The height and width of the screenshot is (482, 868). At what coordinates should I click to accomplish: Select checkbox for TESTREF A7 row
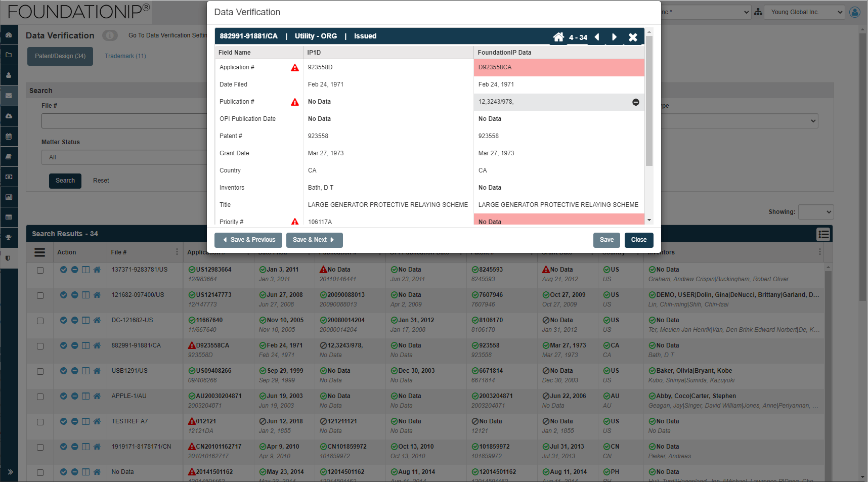point(40,422)
